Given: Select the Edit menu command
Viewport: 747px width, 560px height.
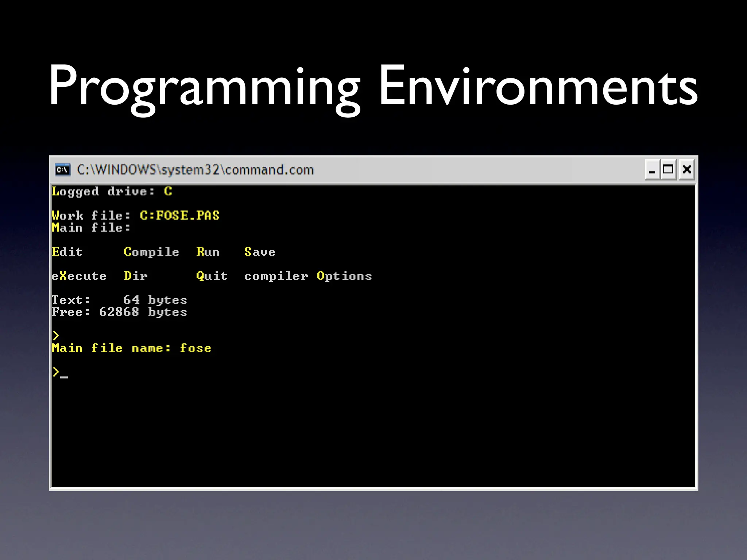Looking at the screenshot, I should point(67,252).
